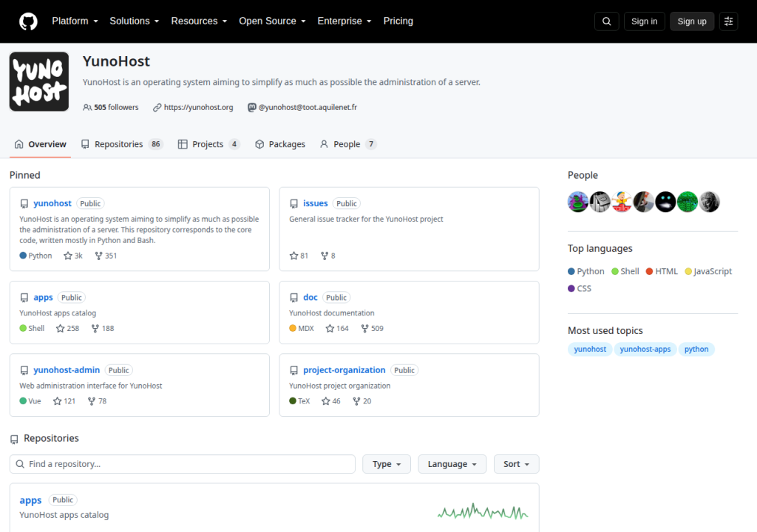Click the first member avatar in People

tap(578, 202)
